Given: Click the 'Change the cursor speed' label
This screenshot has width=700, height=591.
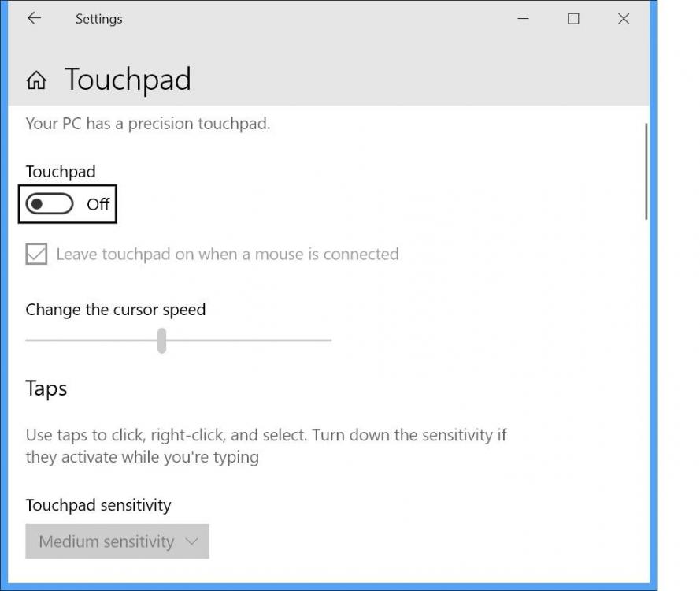Looking at the screenshot, I should tap(116, 310).
